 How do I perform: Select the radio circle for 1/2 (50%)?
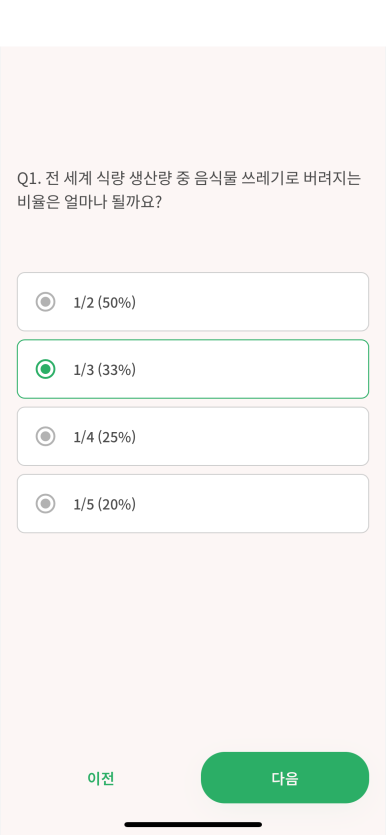[45, 302]
